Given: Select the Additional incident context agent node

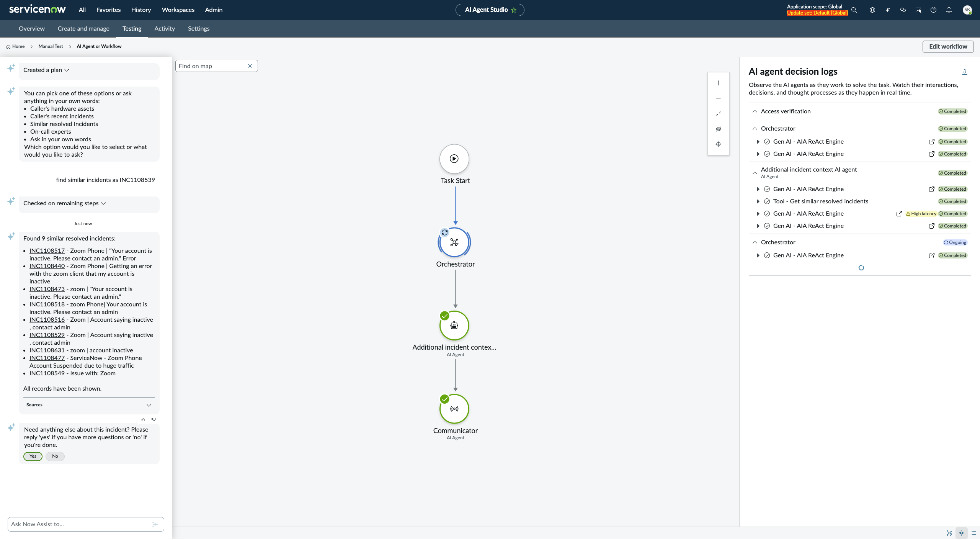Looking at the screenshot, I should click(454, 326).
